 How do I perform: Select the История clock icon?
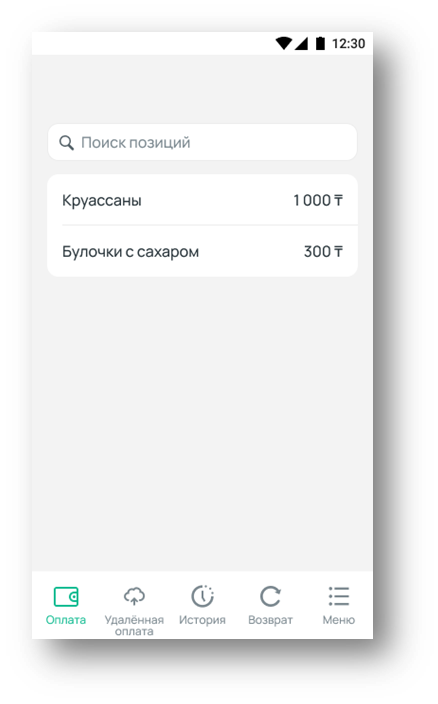tap(202, 596)
